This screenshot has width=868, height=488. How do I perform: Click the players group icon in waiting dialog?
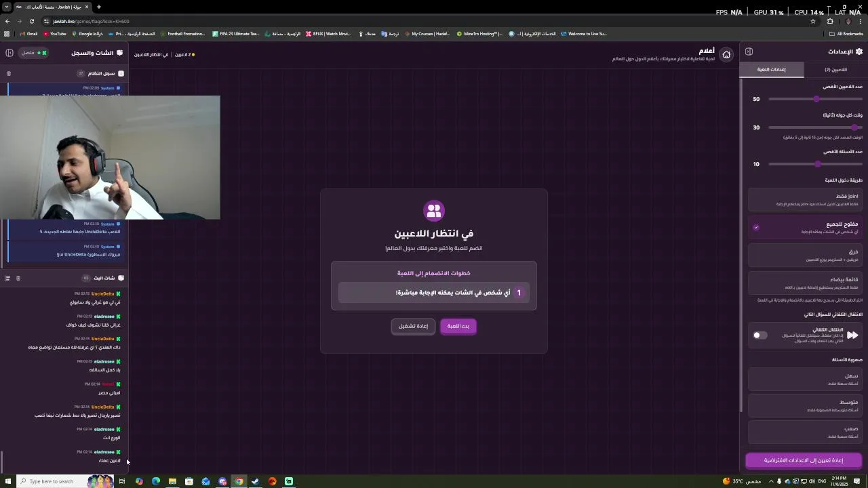(x=434, y=210)
